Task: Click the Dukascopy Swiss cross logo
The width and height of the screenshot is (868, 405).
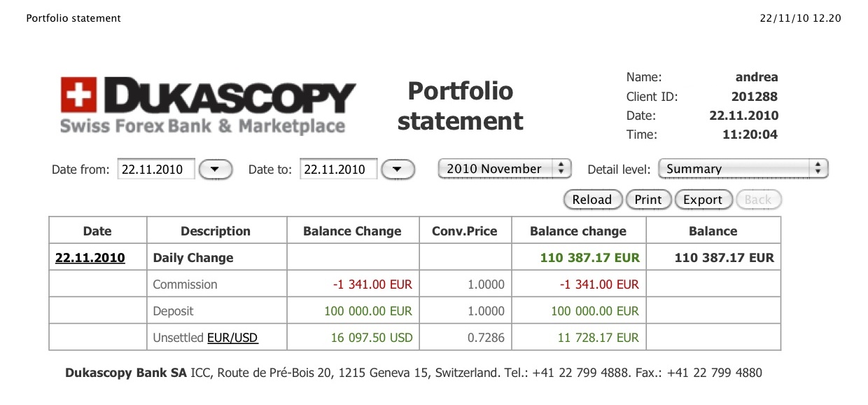Action: (78, 95)
